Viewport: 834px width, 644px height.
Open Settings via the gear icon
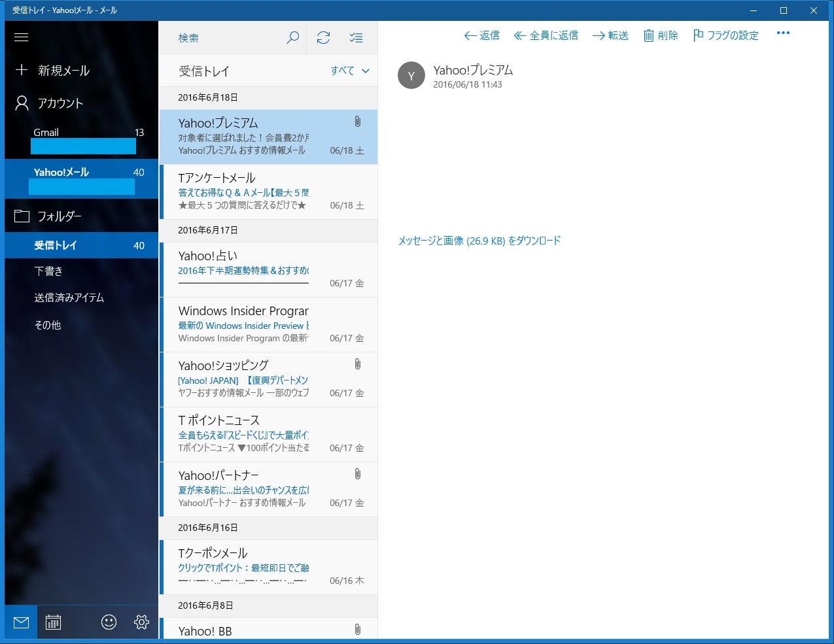coord(141,622)
